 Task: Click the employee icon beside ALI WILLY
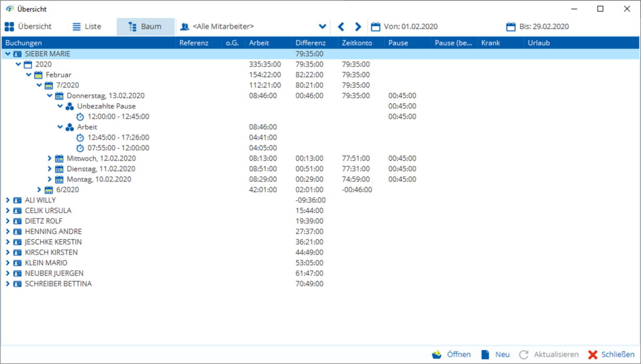coord(18,200)
